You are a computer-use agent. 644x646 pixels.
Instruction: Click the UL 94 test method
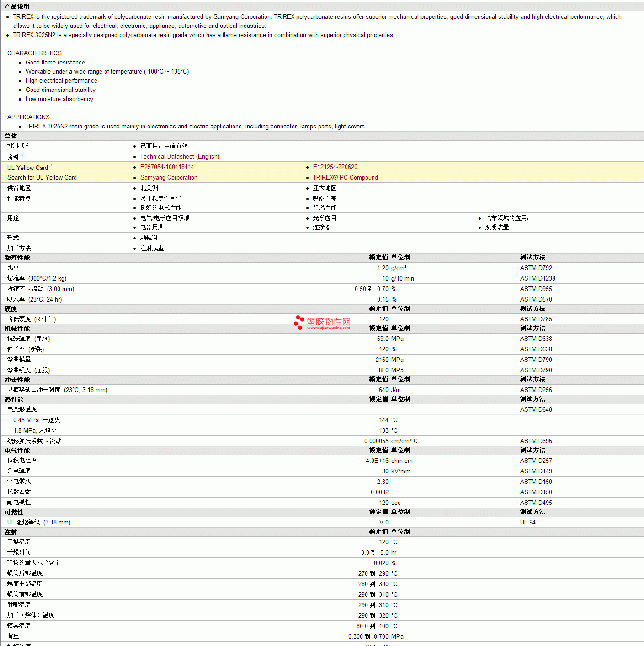[527, 522]
